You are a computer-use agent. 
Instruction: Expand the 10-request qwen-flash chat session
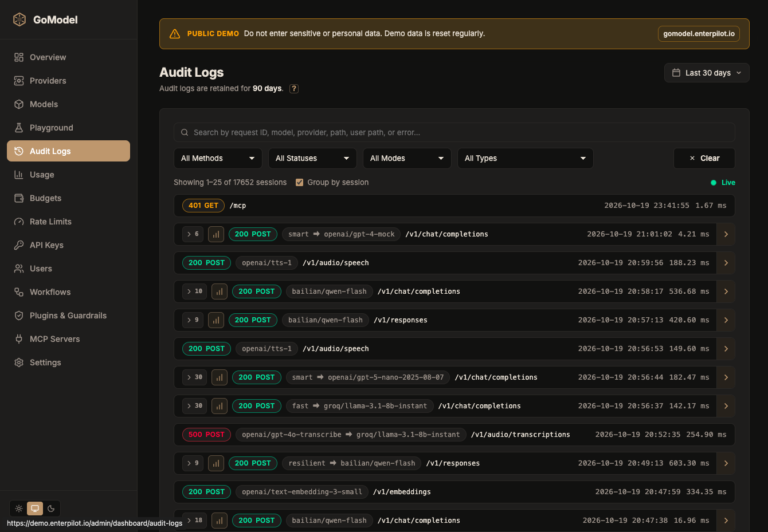coord(194,291)
